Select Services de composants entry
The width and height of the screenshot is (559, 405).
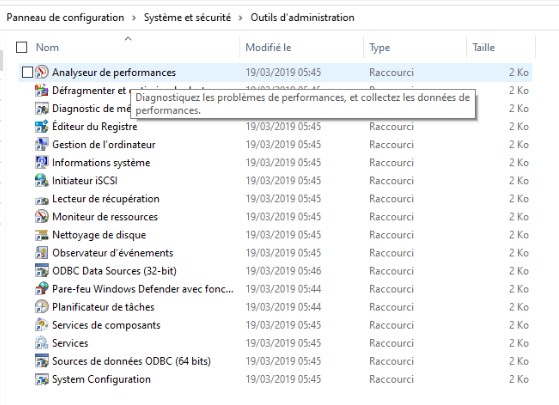click(x=106, y=325)
